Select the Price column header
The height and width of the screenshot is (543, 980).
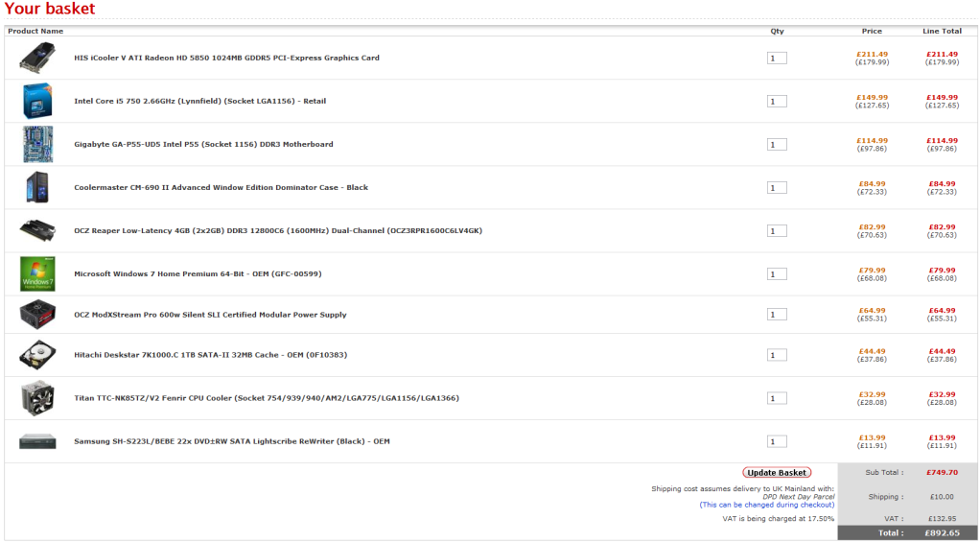(x=872, y=31)
